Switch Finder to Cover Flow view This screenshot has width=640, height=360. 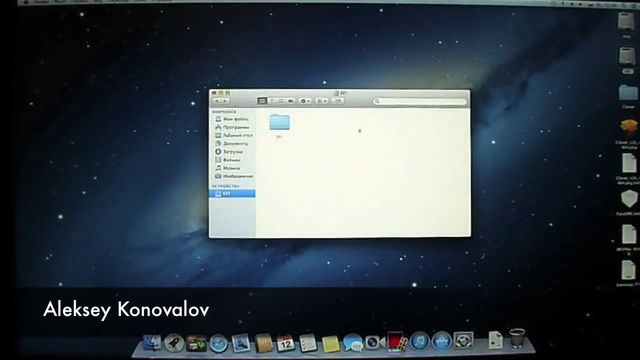(x=291, y=101)
